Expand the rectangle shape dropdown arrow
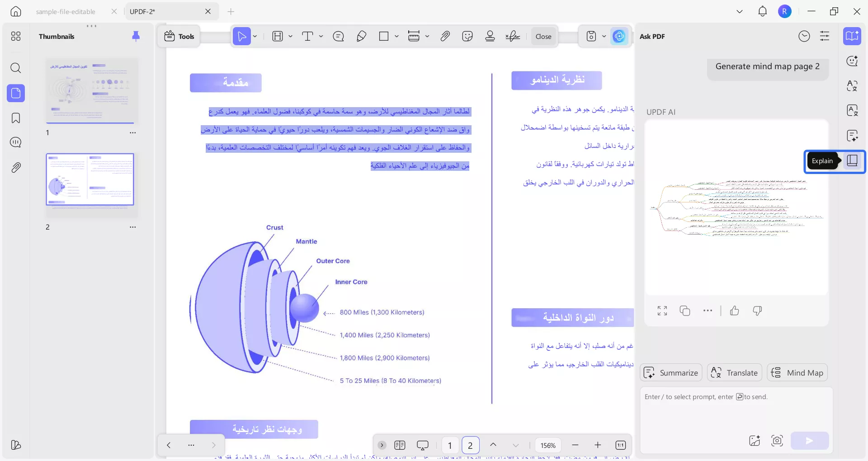This screenshot has width=868, height=461. coord(396,37)
